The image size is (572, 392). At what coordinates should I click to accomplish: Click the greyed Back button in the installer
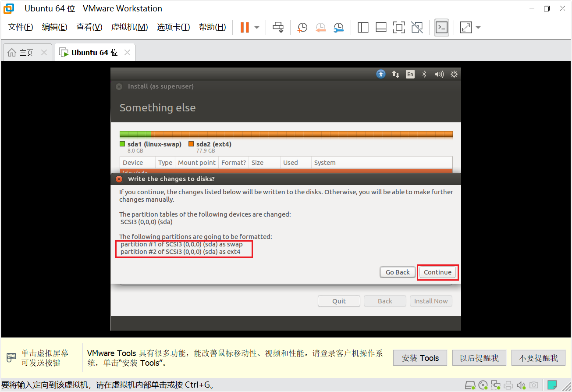coord(385,301)
